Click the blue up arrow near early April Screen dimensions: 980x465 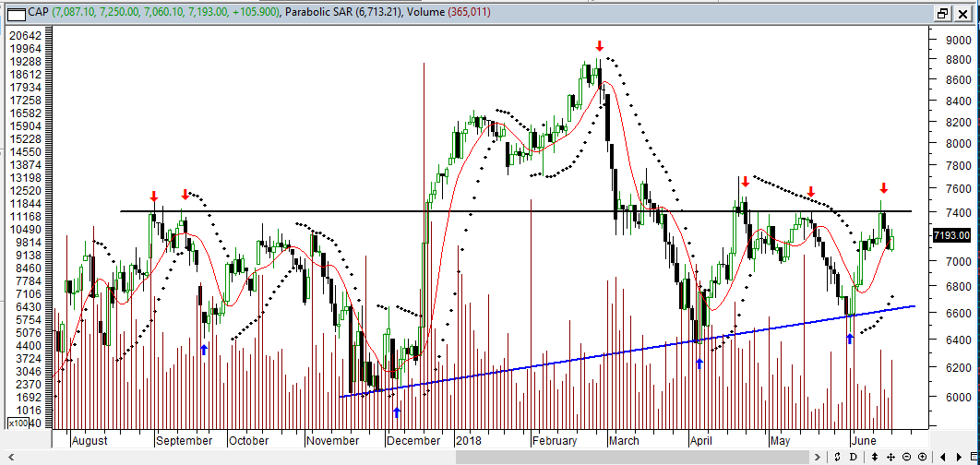[699, 364]
